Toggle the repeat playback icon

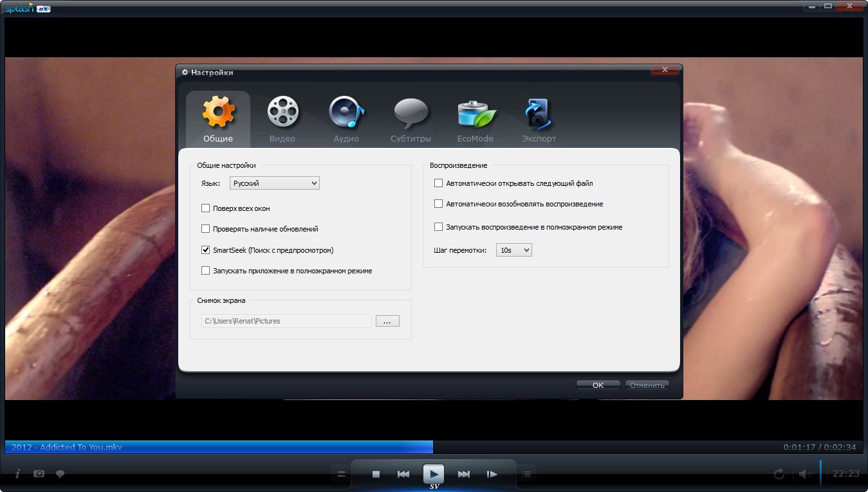tap(779, 474)
